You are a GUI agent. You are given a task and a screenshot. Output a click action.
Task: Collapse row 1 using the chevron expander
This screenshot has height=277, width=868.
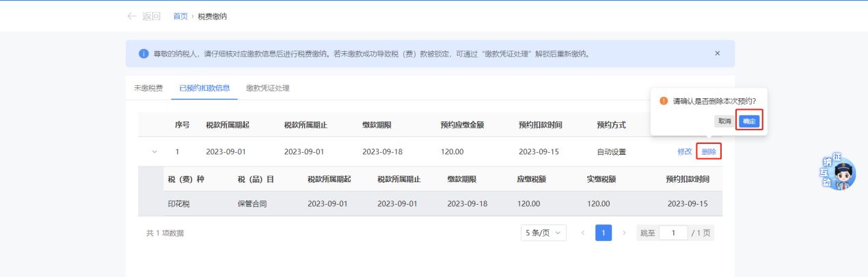coord(154,151)
